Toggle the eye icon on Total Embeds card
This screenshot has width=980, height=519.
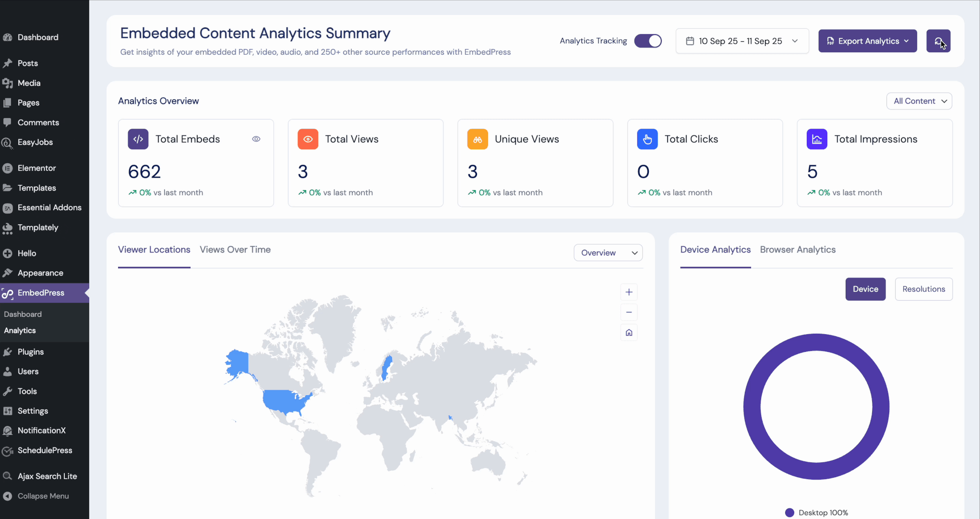[x=256, y=139]
